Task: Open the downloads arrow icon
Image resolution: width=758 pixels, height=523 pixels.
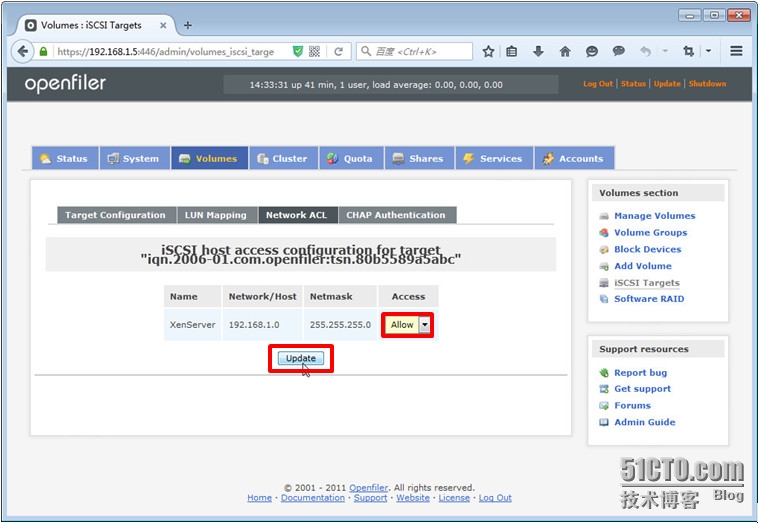Action: (x=538, y=51)
